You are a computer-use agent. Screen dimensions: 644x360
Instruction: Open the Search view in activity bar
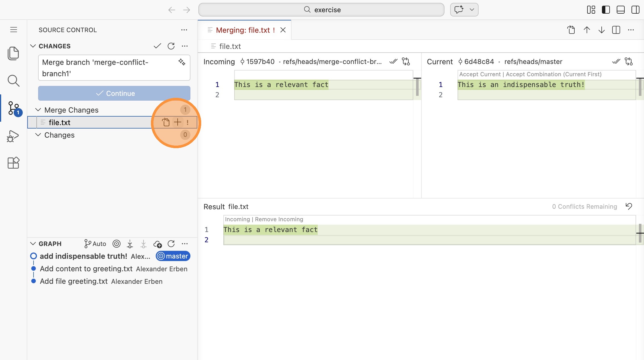(13, 81)
